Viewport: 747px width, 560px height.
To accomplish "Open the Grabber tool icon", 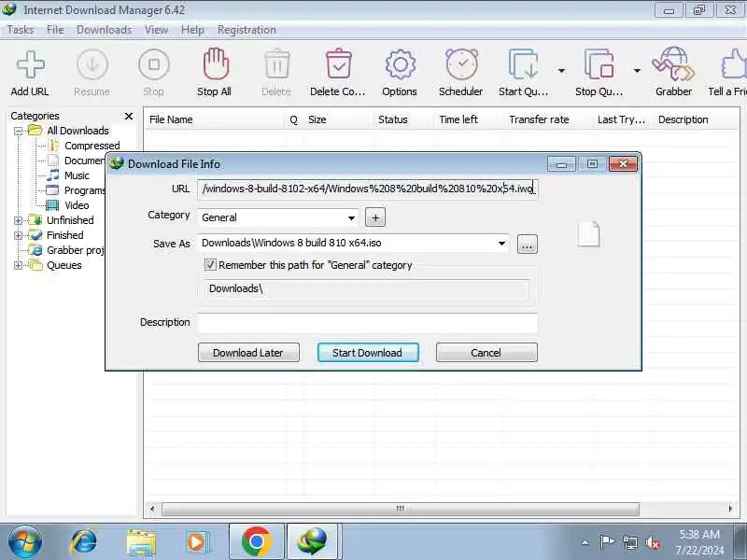I will coord(673,64).
